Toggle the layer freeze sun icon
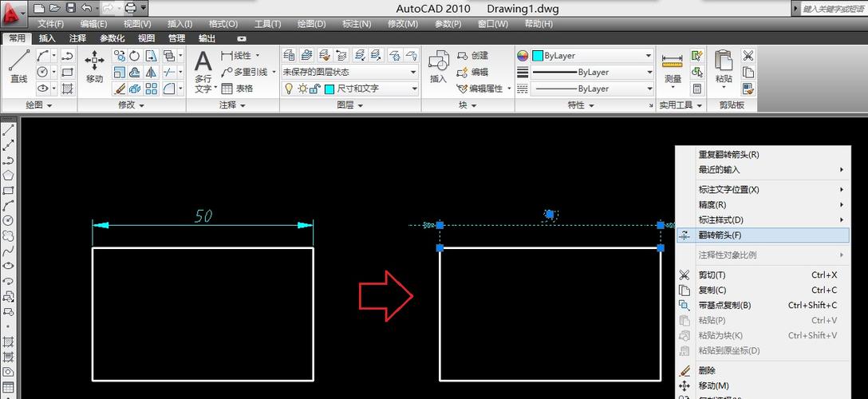The height and width of the screenshot is (399, 868). pyautogui.click(x=302, y=89)
